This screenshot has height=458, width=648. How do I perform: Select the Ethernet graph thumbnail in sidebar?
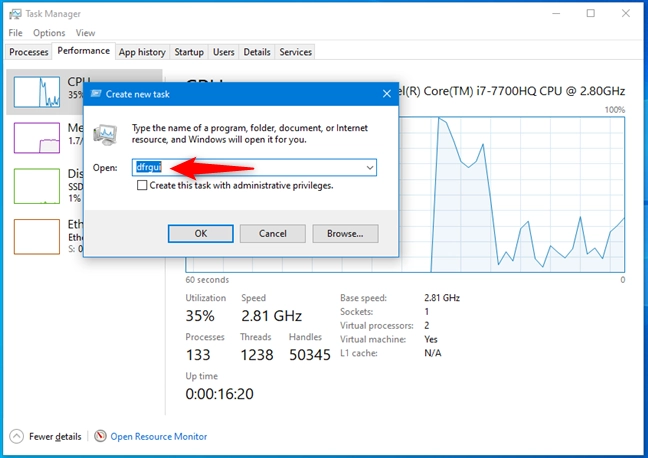pyautogui.click(x=37, y=236)
